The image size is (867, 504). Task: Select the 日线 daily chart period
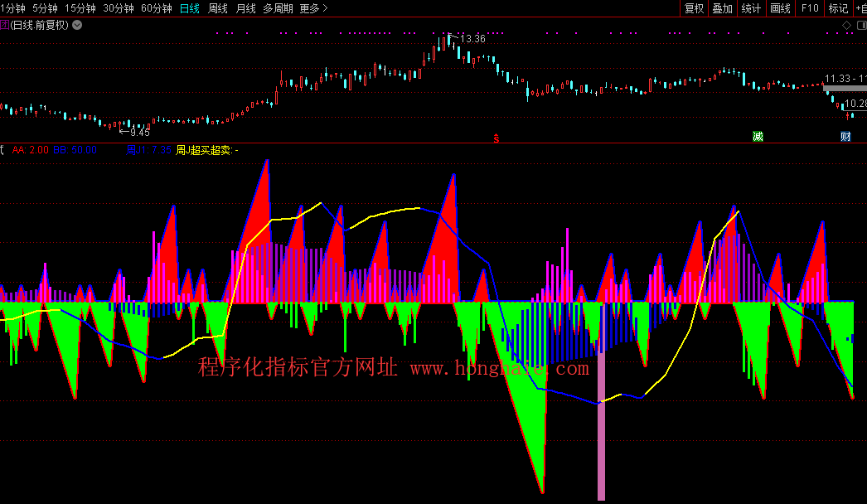point(190,8)
